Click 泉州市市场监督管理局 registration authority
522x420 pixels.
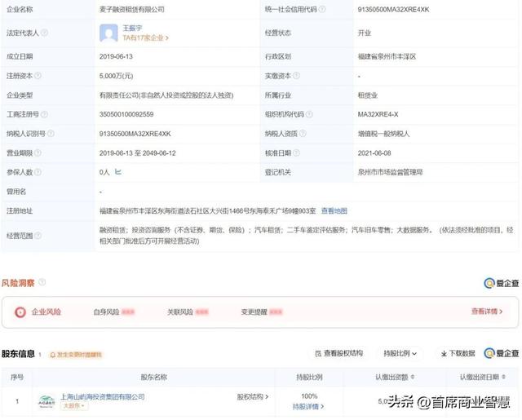pyautogui.click(x=390, y=172)
